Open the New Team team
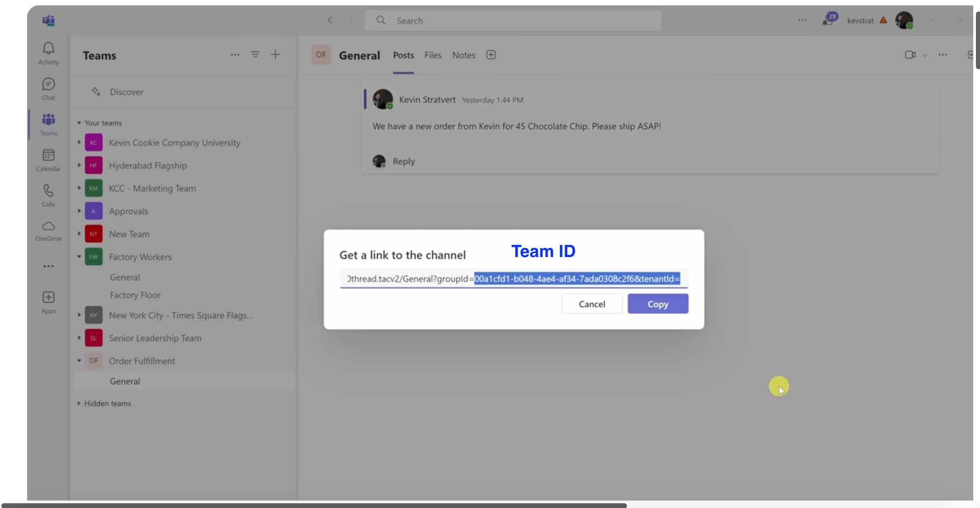The width and height of the screenshot is (980, 508). (129, 234)
